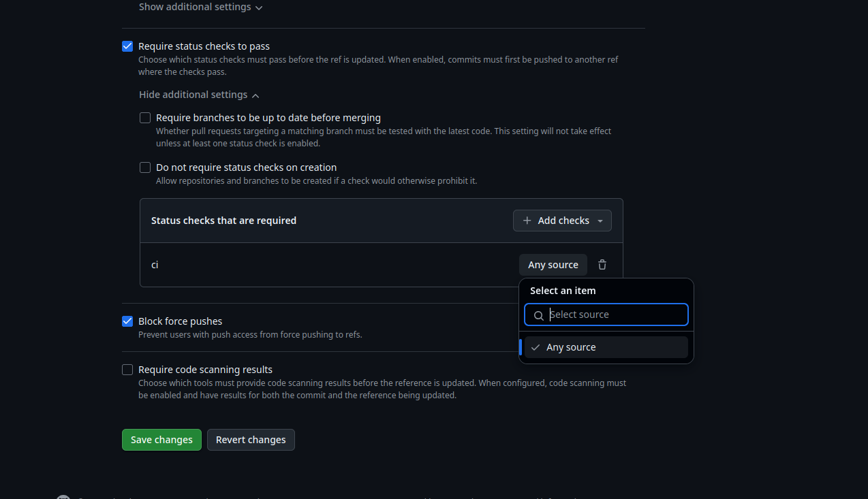Choose Any source from the item list
This screenshot has height=499, width=868.
[606, 347]
